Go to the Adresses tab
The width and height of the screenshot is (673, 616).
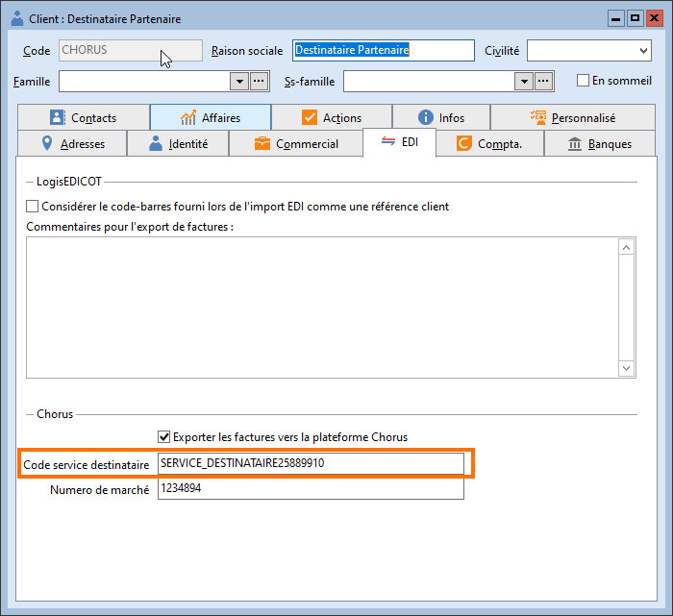pos(72,144)
